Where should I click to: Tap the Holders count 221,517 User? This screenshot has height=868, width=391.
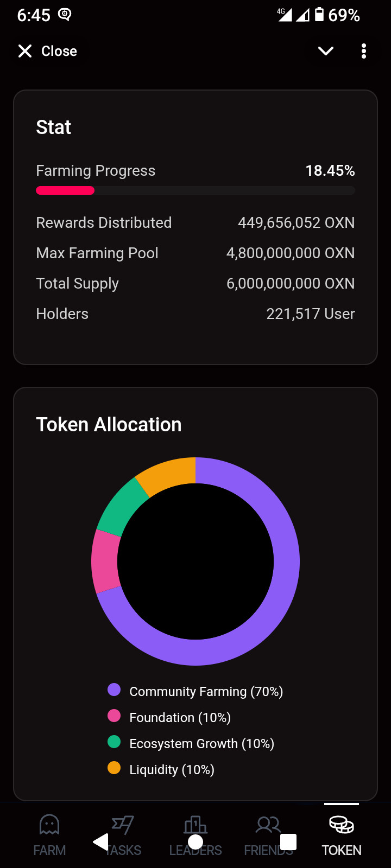310,314
